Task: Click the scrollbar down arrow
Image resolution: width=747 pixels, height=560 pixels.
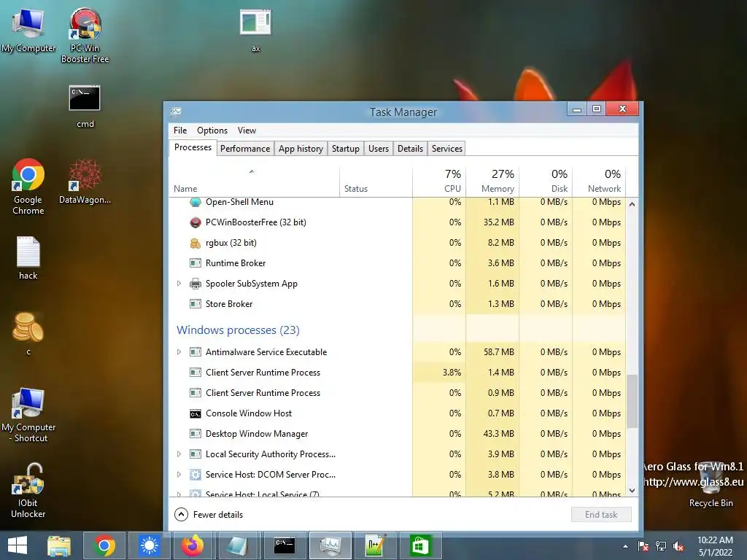Action: tap(632, 491)
